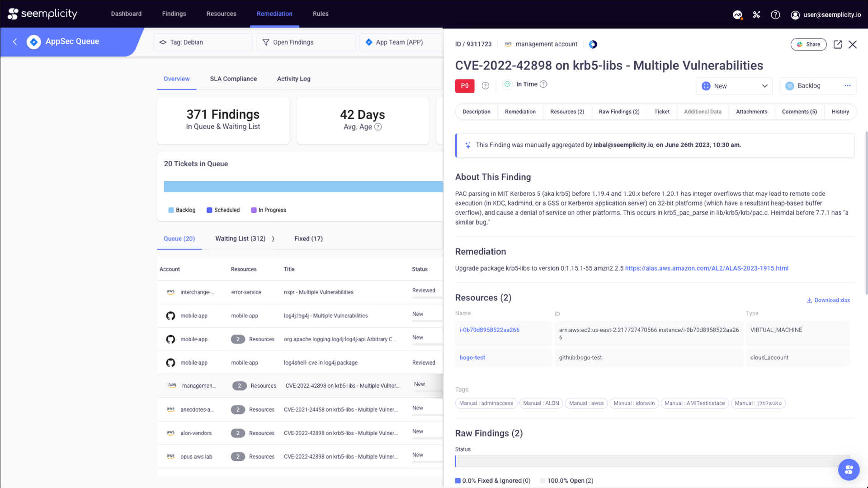This screenshot has height=488, width=868.
Task: Click the AppSec Queue diamond icon
Action: tap(33, 42)
